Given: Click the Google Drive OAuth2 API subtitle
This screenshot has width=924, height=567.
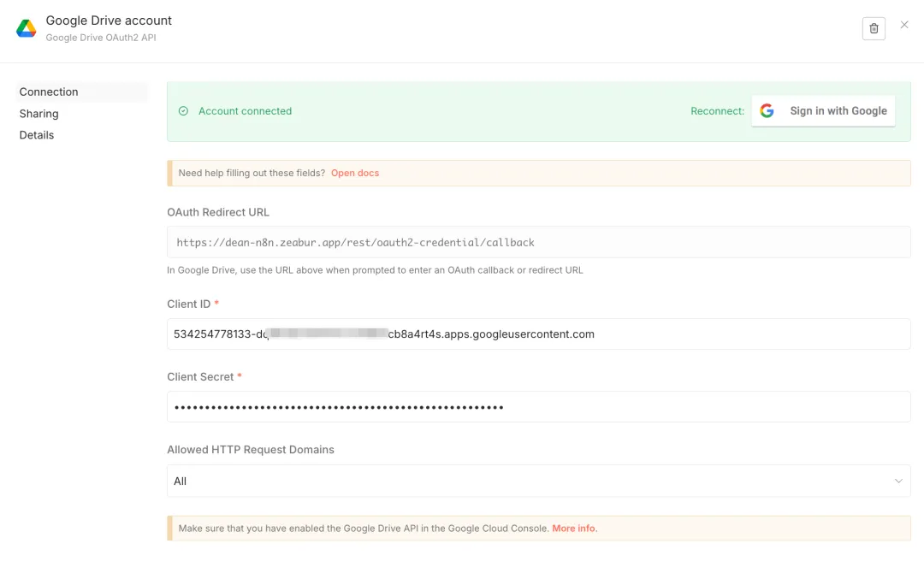Looking at the screenshot, I should [x=101, y=38].
